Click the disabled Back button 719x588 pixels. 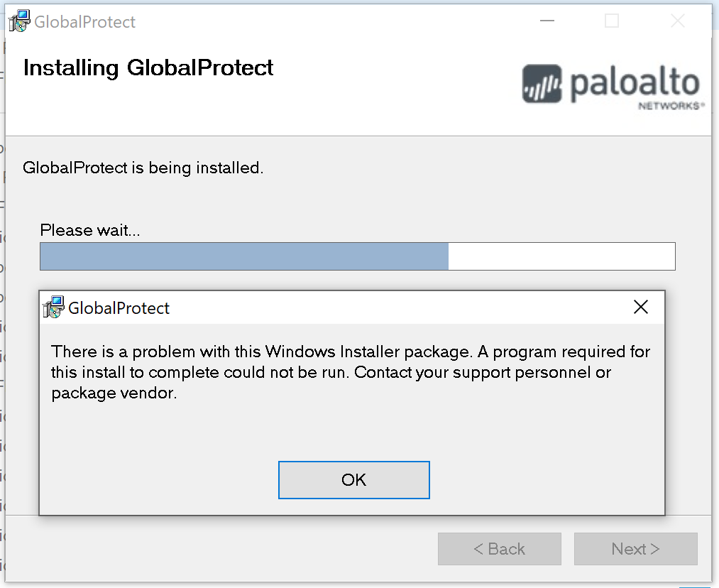tap(499, 548)
